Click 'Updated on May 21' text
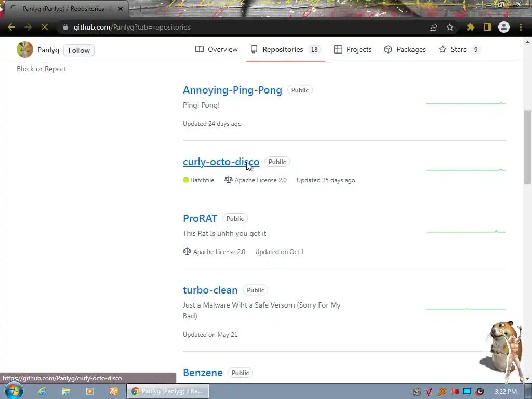532x399 pixels. [210, 335]
